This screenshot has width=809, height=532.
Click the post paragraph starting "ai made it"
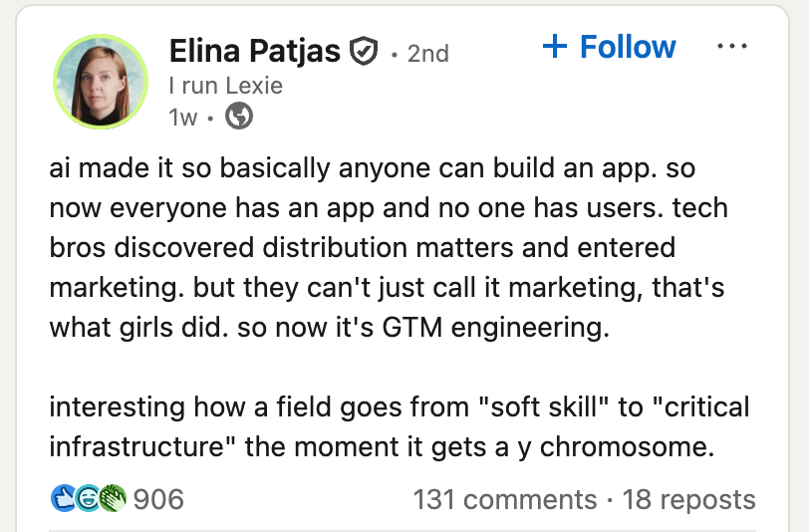click(389, 248)
